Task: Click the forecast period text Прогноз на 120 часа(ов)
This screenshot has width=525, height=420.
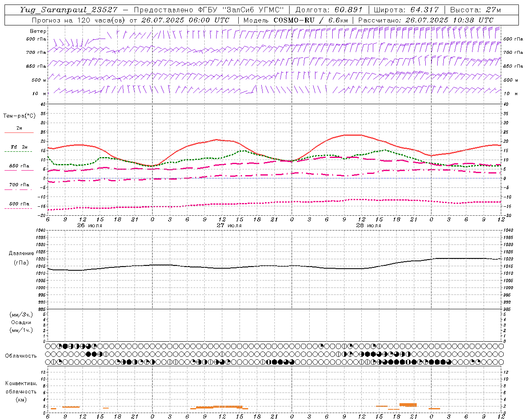Action: click(79, 20)
